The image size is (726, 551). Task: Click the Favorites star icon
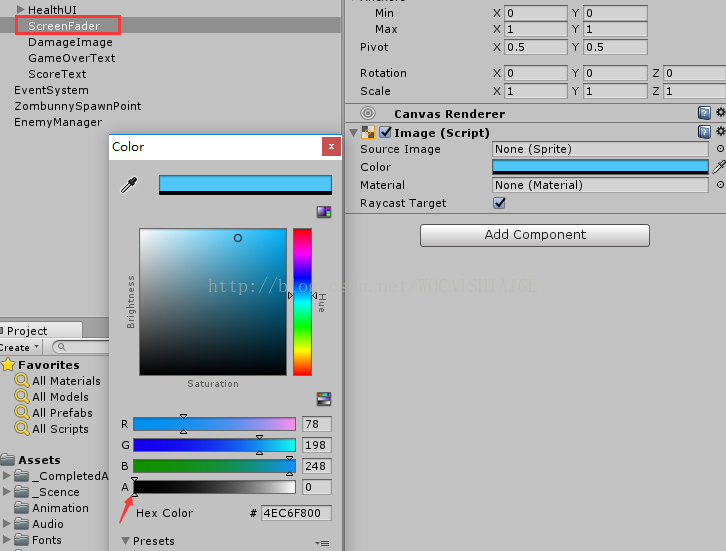click(x=8, y=365)
